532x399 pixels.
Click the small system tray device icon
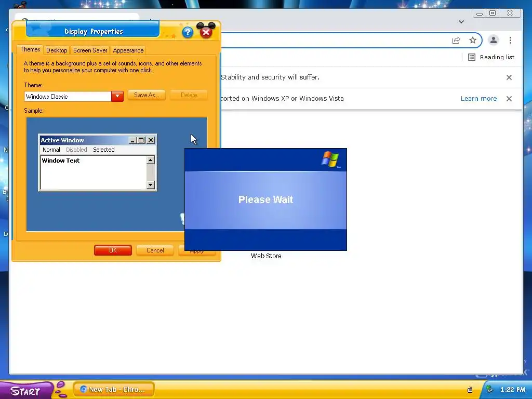tap(470, 390)
